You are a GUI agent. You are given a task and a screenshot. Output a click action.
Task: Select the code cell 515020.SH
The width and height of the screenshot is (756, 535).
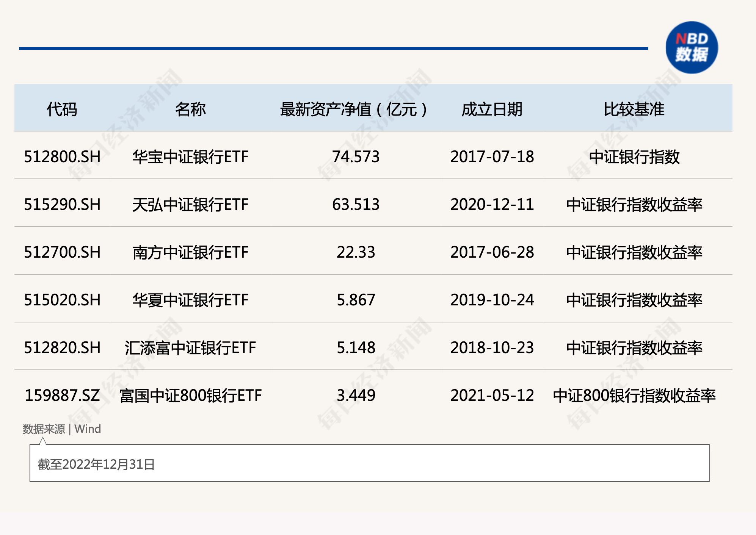[x=62, y=300]
